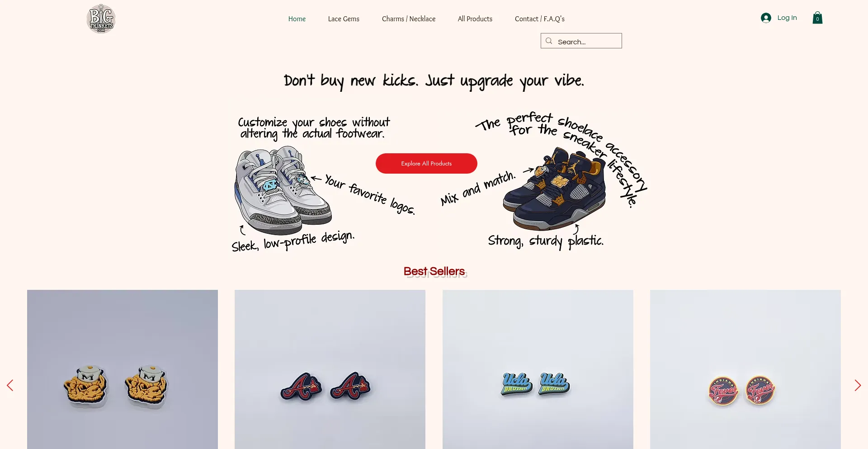Show previous best sellers with left arrow
Screen dimensions: 868x449
point(10,385)
